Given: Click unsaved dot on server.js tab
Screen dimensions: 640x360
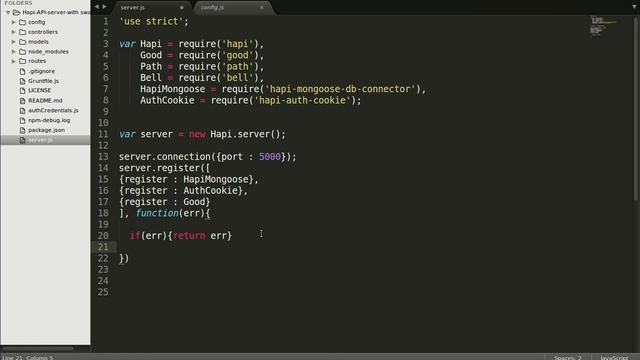Looking at the screenshot, I should (182, 7).
